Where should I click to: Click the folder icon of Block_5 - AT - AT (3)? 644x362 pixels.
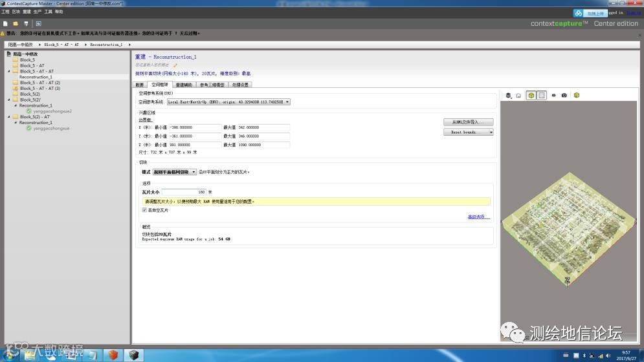pyautogui.click(x=16, y=89)
